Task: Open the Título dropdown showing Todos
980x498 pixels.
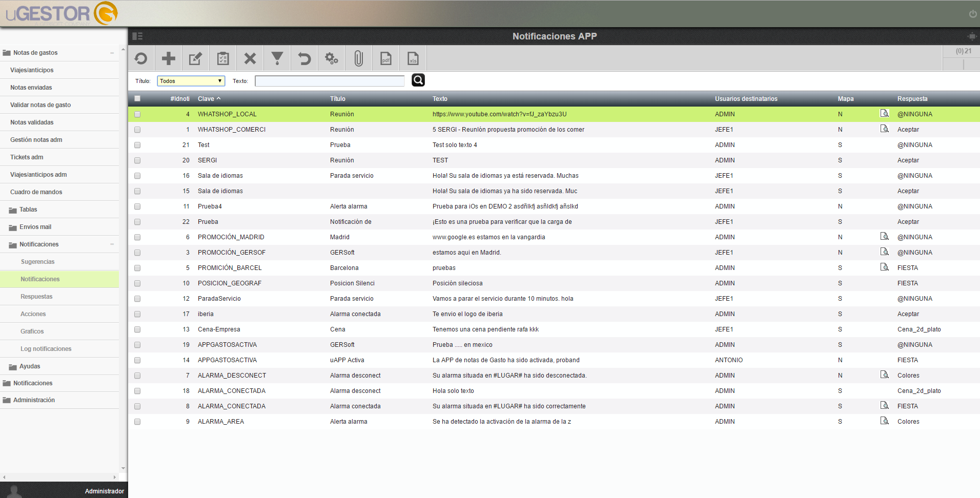Action: [x=191, y=81]
